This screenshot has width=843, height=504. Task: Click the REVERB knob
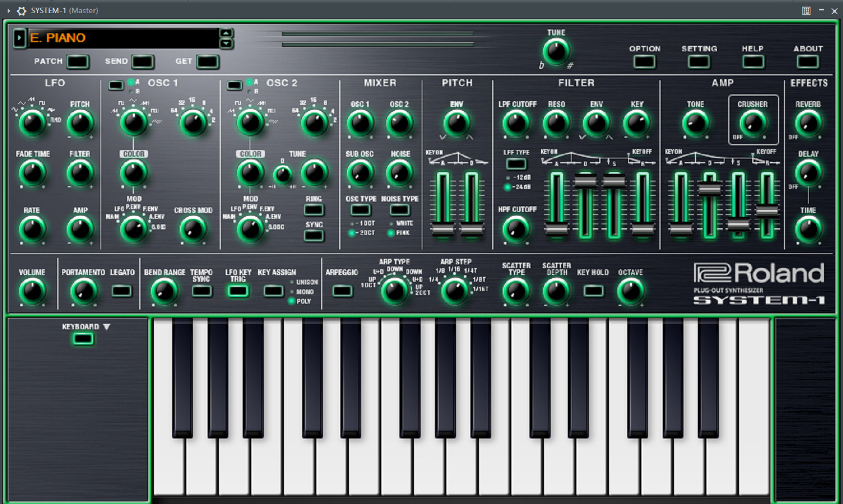(x=808, y=123)
